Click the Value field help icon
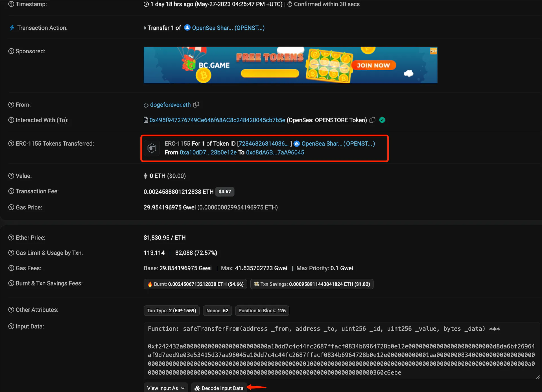Image resolution: width=542 pixels, height=392 pixels. coord(11,176)
